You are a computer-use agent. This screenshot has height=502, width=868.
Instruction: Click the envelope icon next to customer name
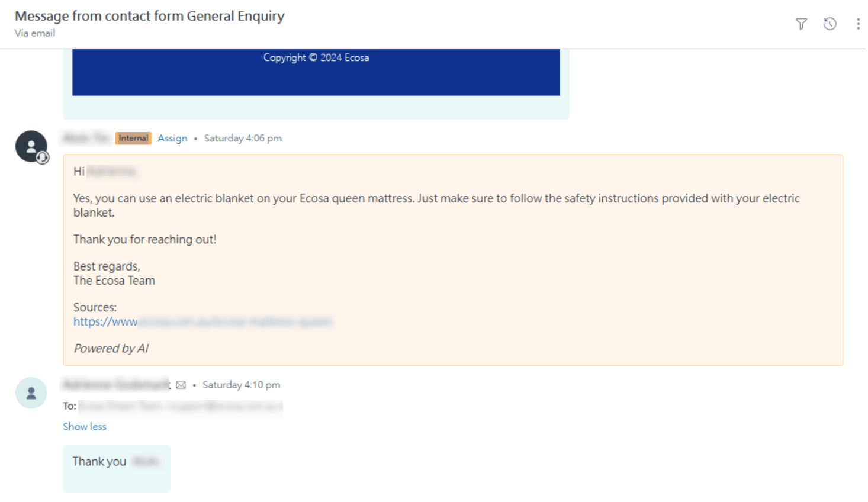point(181,385)
